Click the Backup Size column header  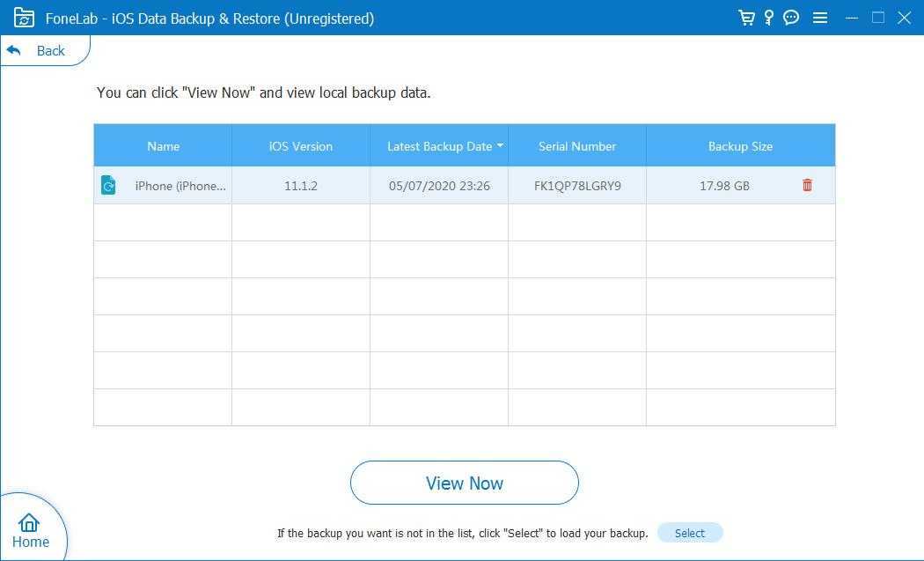tap(740, 146)
